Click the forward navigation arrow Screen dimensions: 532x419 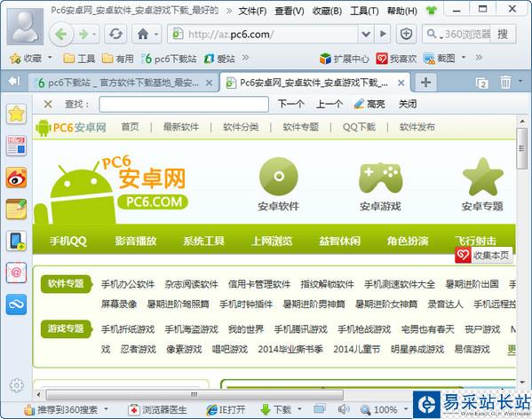(x=83, y=34)
